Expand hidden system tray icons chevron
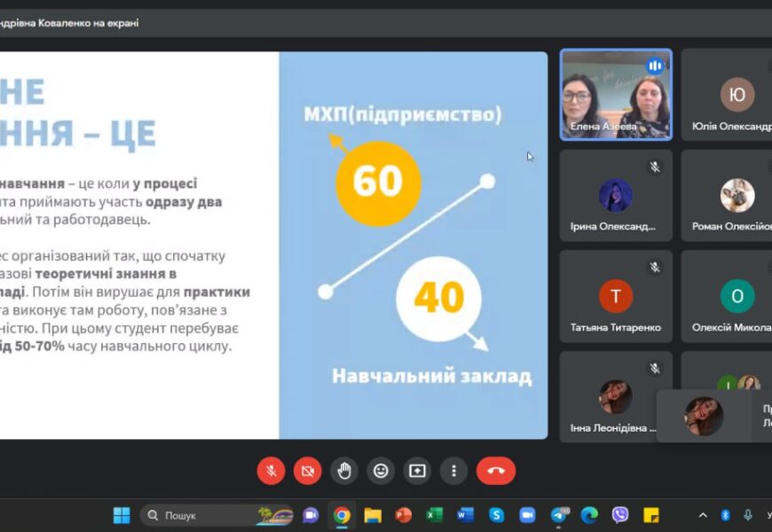 tap(703, 515)
